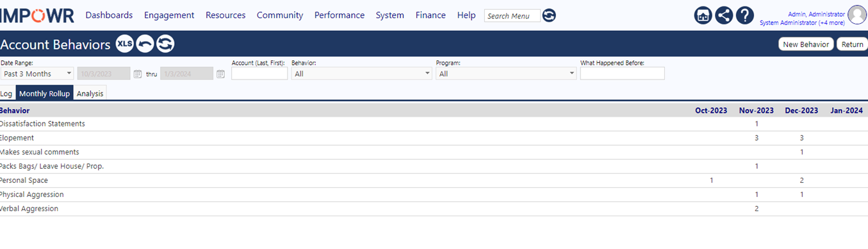Expand the Program filter dropdown

point(507,74)
